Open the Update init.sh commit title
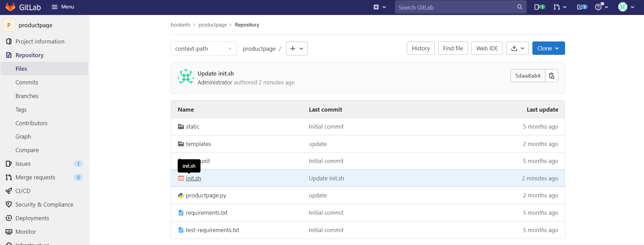This screenshot has height=245, width=644. [x=216, y=73]
